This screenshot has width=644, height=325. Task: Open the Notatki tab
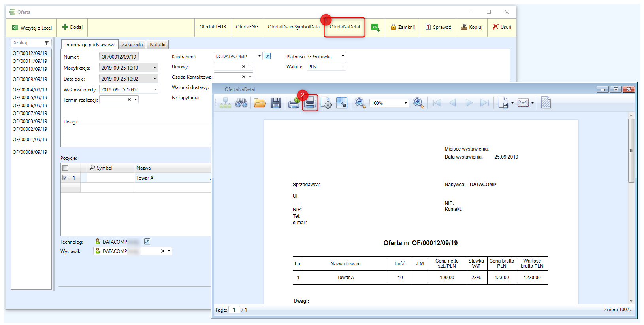coord(157,45)
